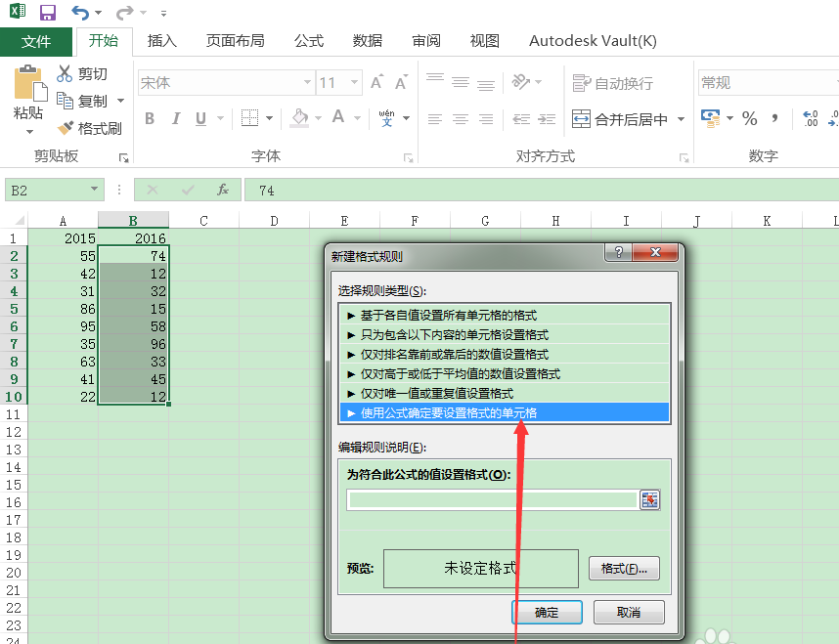Image resolution: width=839 pixels, height=644 pixels.
Task: Align text to the vertical middle
Action: coord(461,82)
